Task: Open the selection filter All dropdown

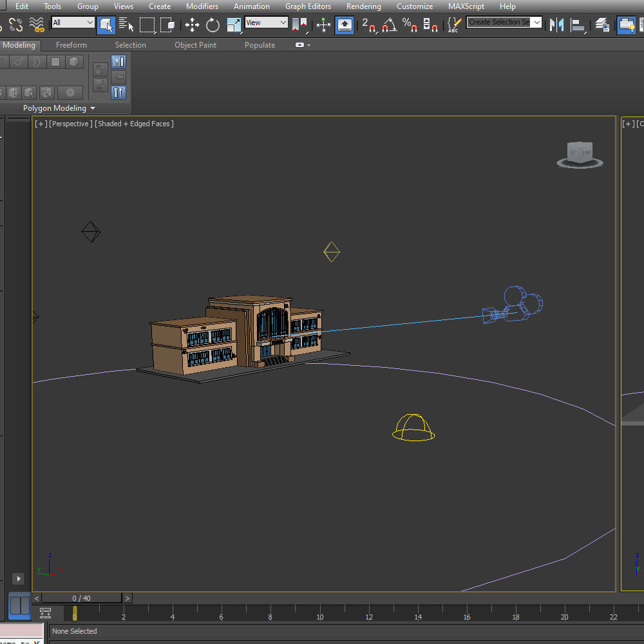Action: coord(73,23)
